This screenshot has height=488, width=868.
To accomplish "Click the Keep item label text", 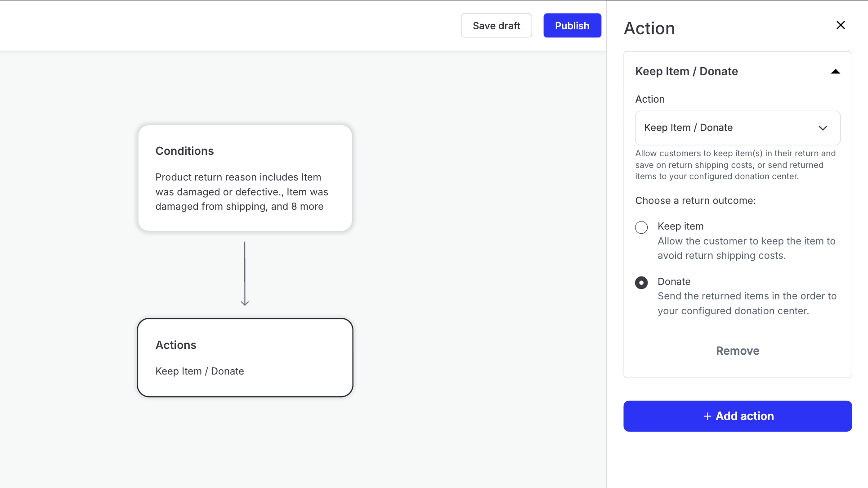I will [680, 226].
